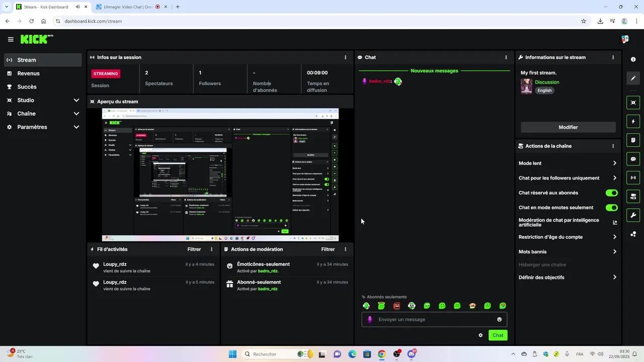This screenshot has height=362, width=644.
Task: Click the Modifier button
Action: click(x=568, y=127)
